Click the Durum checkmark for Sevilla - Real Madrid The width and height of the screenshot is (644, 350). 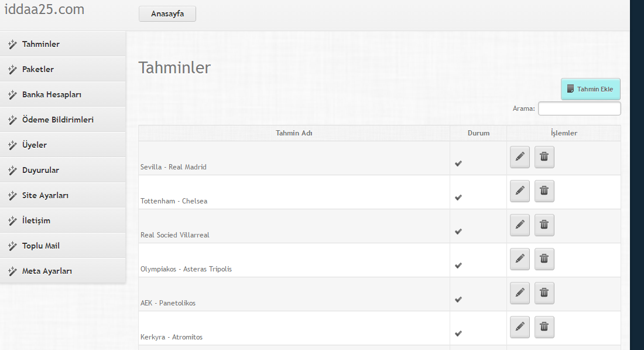pos(458,164)
